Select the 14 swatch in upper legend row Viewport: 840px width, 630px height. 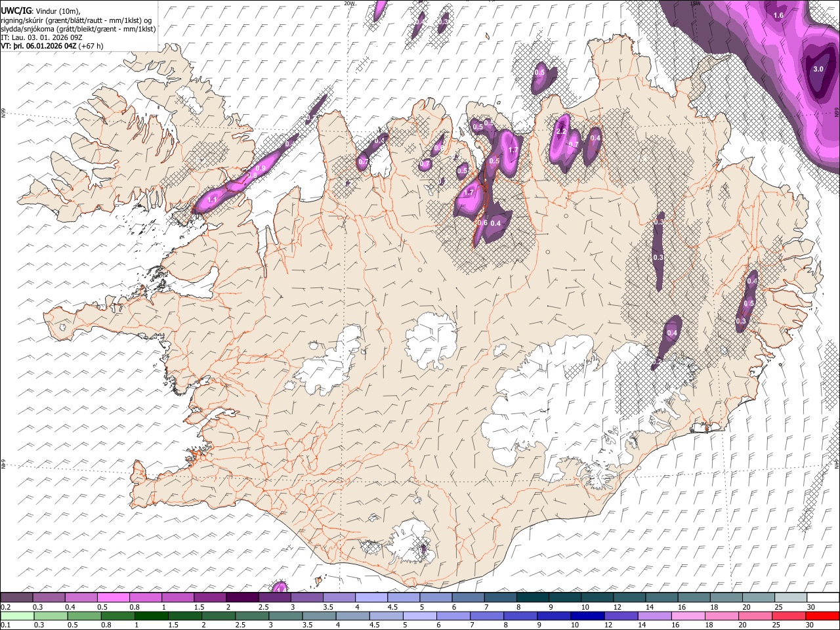[661, 598]
